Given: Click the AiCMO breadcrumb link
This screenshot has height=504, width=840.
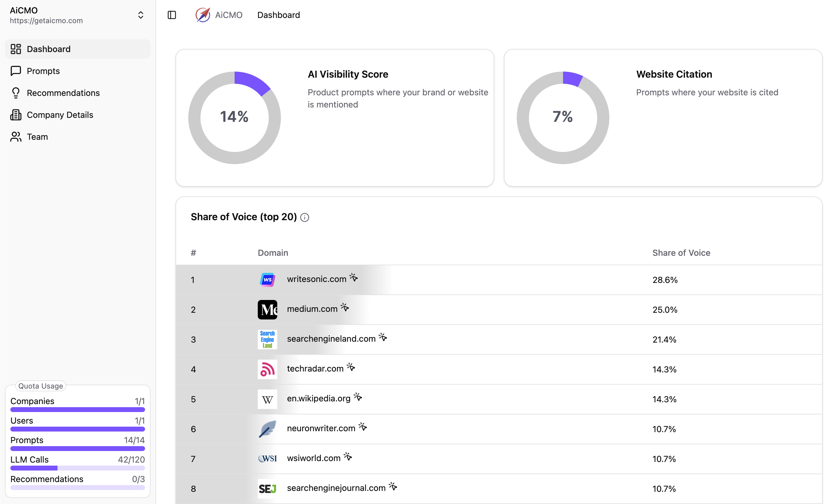Looking at the screenshot, I should click(229, 15).
